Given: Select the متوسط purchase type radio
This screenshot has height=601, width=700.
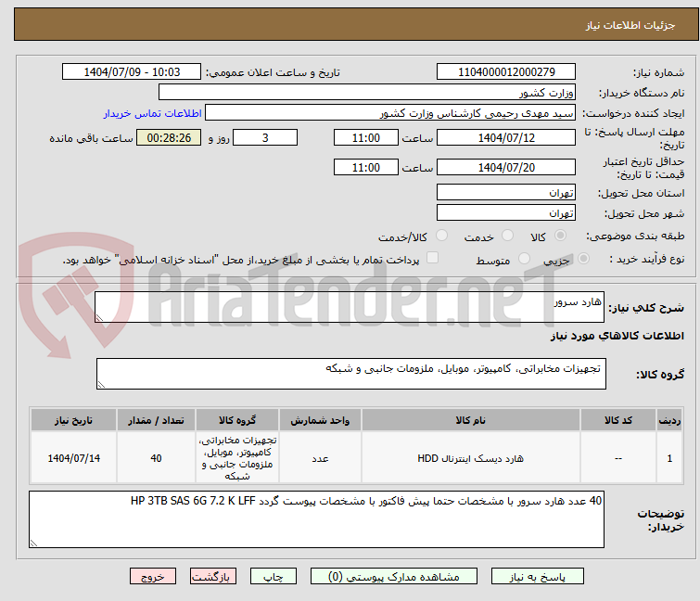Looking at the screenshot, I should click(x=524, y=259).
